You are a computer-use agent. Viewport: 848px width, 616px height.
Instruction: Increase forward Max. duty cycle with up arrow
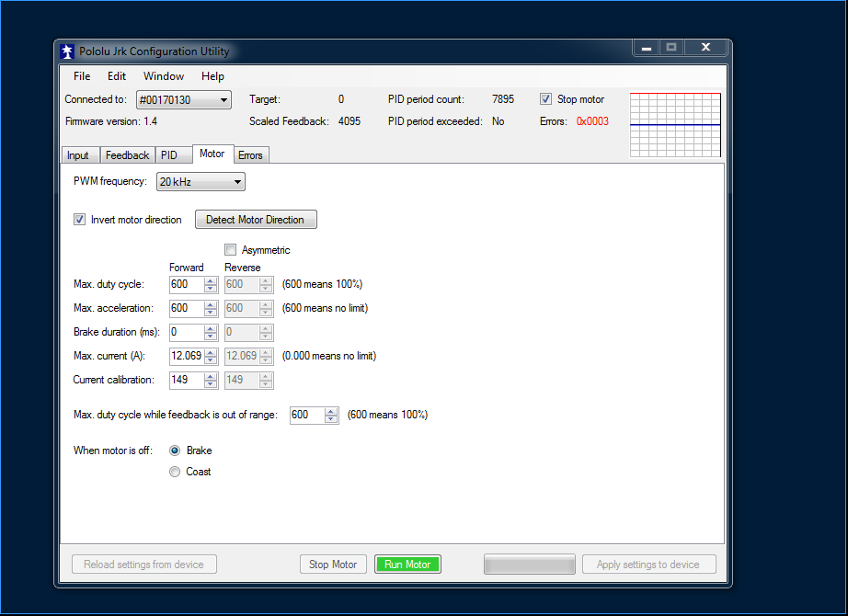tap(210, 280)
